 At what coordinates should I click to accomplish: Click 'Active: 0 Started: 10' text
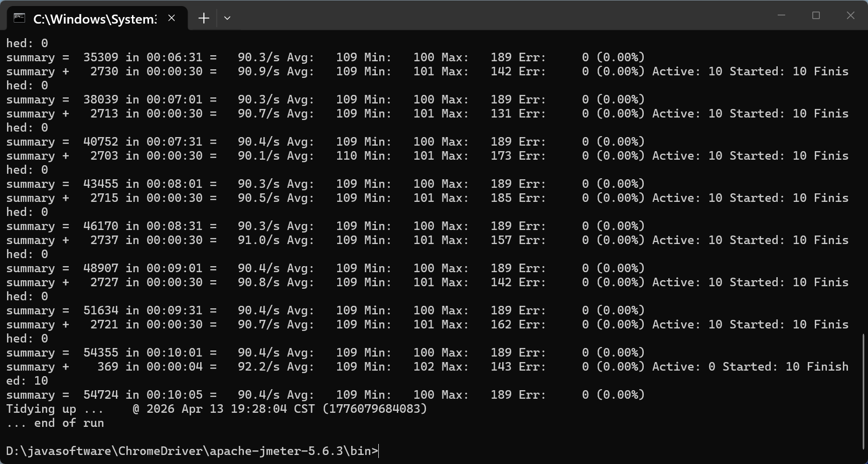pos(726,367)
